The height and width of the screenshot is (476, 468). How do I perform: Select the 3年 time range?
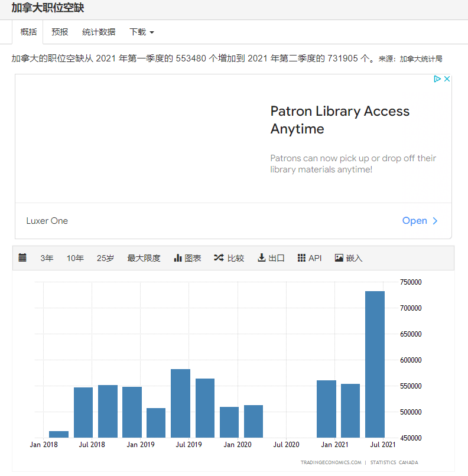click(47, 258)
